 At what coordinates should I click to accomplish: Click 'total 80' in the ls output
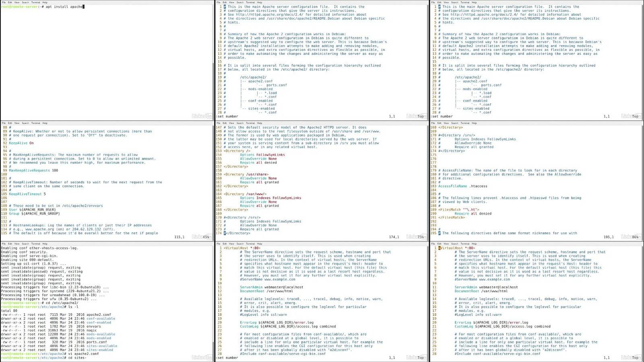tap(9, 311)
